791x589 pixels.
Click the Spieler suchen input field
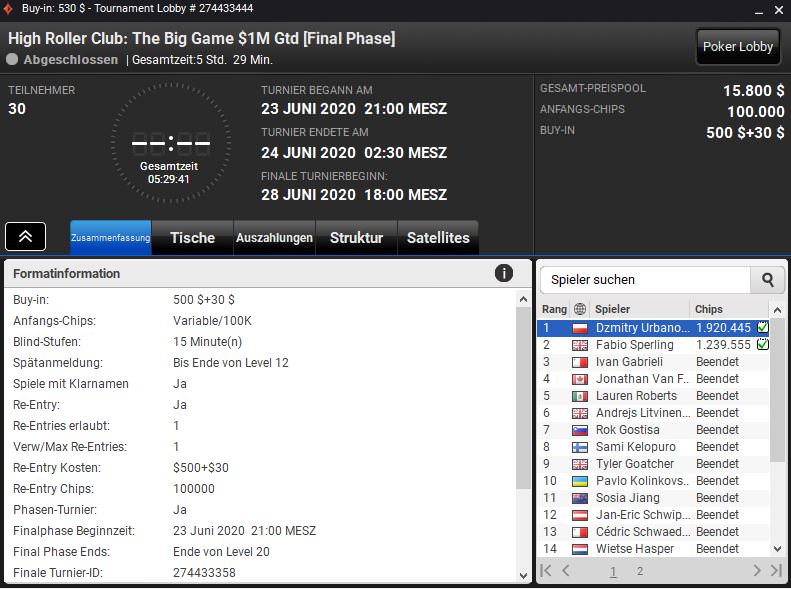pyautogui.click(x=645, y=280)
